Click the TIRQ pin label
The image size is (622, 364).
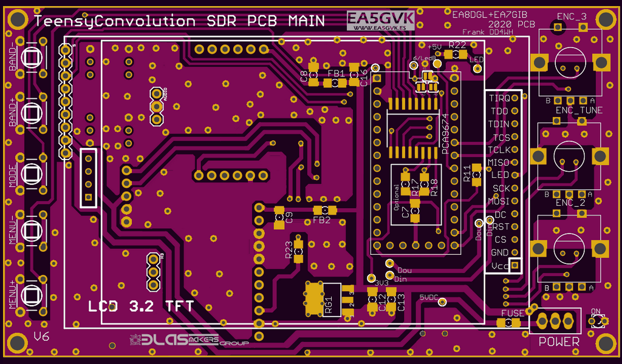pyautogui.click(x=499, y=98)
